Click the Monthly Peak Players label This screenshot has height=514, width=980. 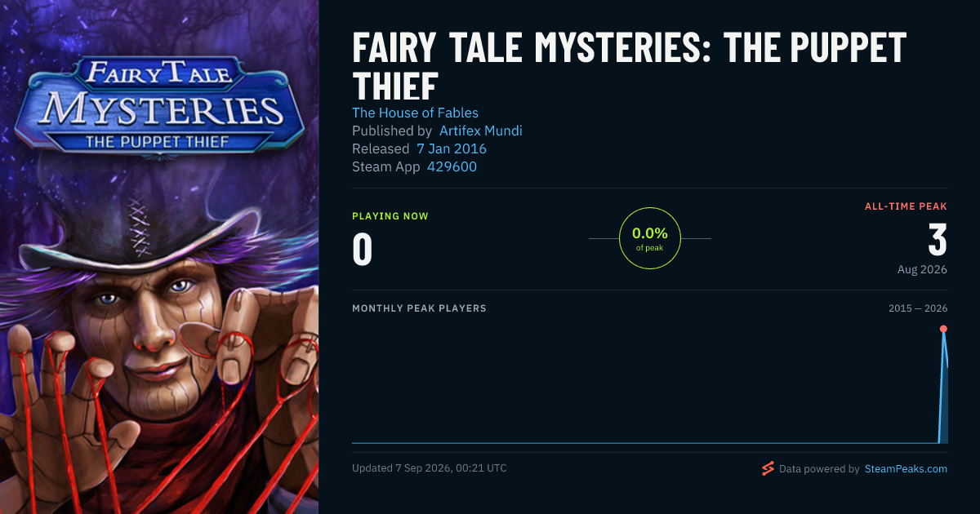pos(419,308)
